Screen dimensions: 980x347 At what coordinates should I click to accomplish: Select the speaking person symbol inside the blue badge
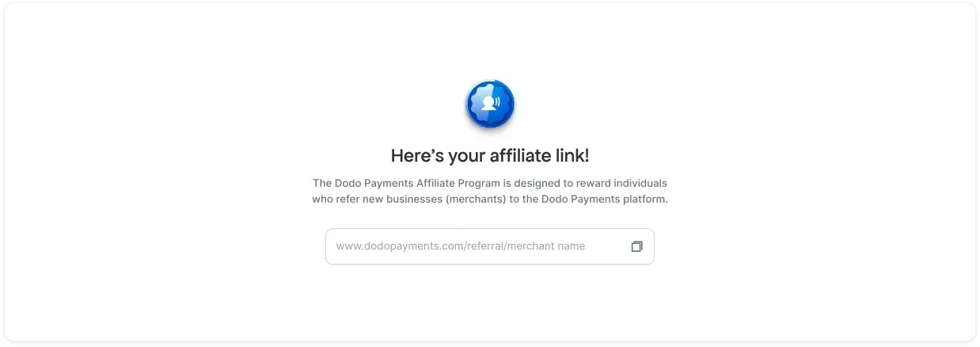[490, 103]
